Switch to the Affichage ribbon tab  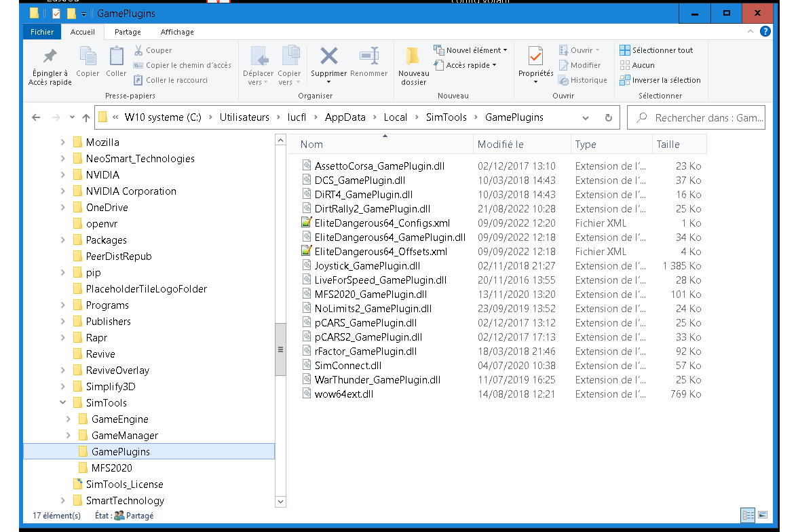[177, 32]
